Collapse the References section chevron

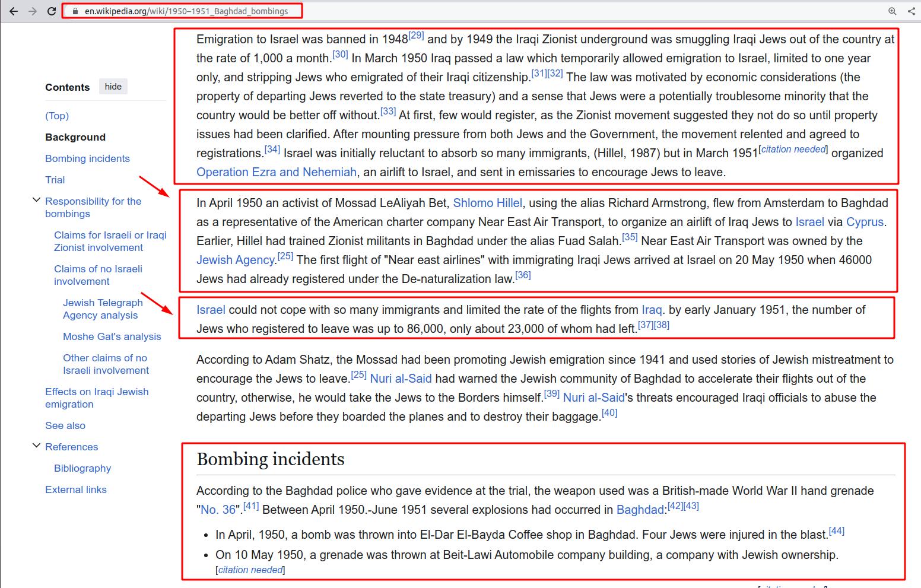pyautogui.click(x=37, y=446)
